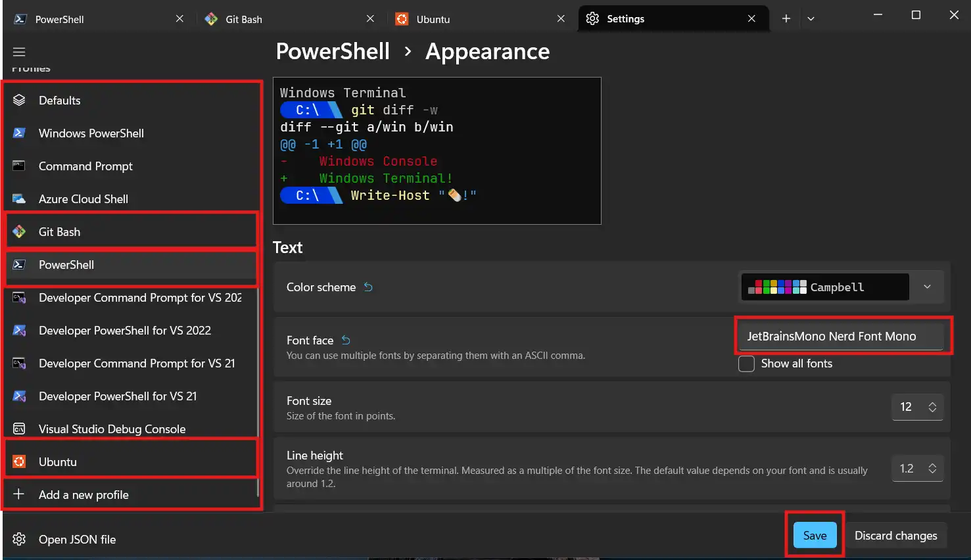Close the PowerShell tab
This screenshot has height=560, width=971.
click(179, 18)
